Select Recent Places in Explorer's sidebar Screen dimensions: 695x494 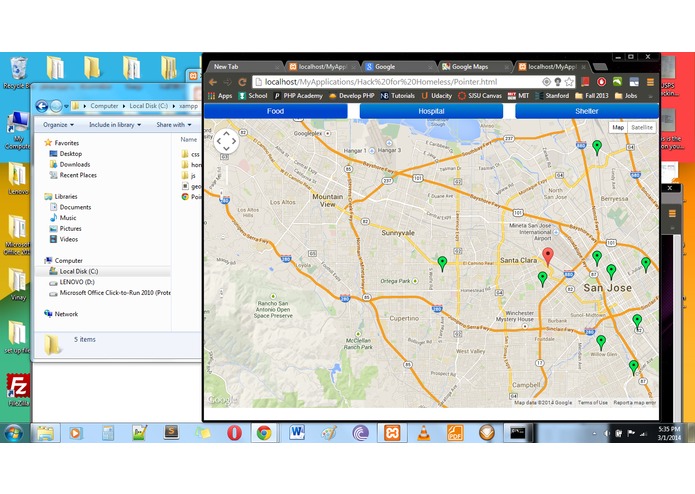click(73, 175)
